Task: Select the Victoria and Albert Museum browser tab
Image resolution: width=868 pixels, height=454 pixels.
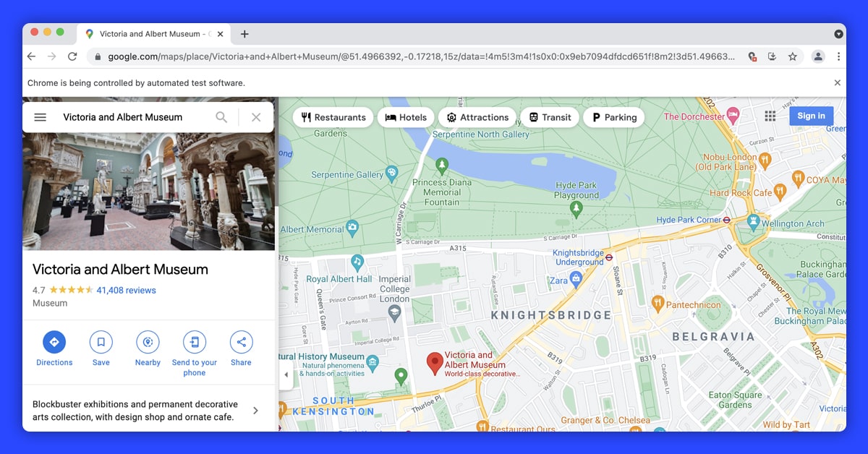Action: (155, 34)
